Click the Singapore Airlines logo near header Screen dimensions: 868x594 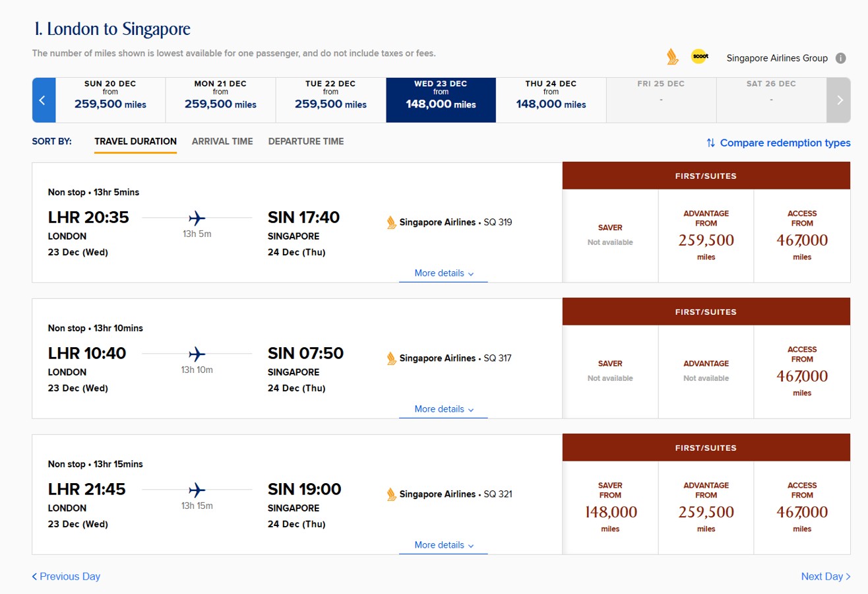point(672,57)
